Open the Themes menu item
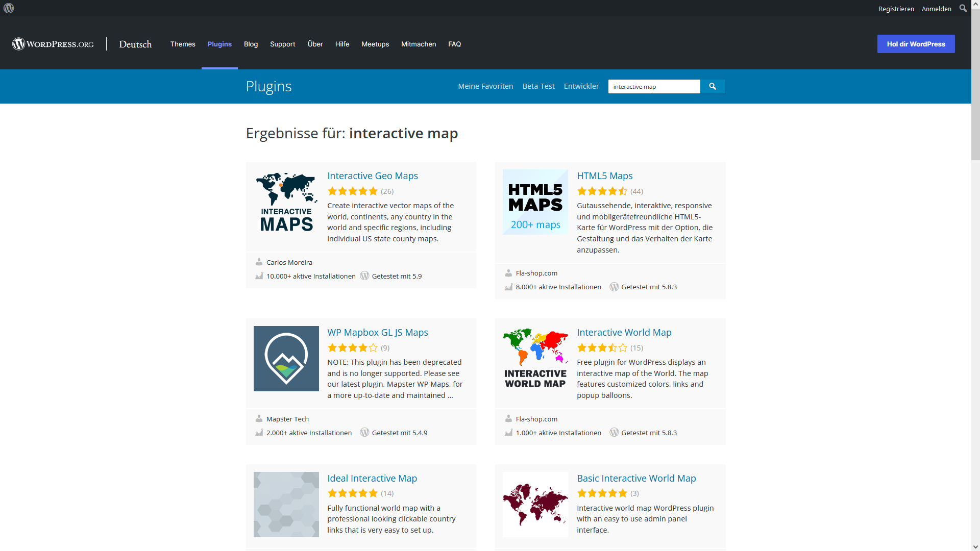980x551 pixels. (x=183, y=44)
